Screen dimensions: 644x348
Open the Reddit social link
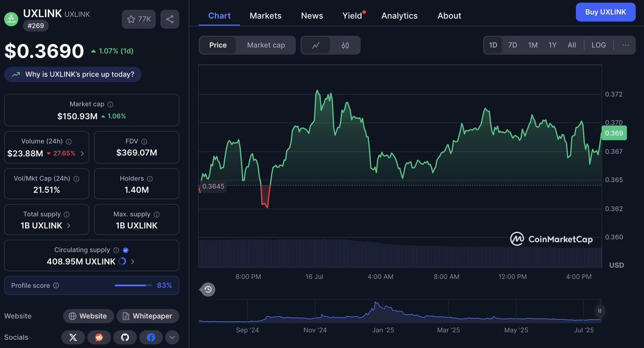(99, 337)
